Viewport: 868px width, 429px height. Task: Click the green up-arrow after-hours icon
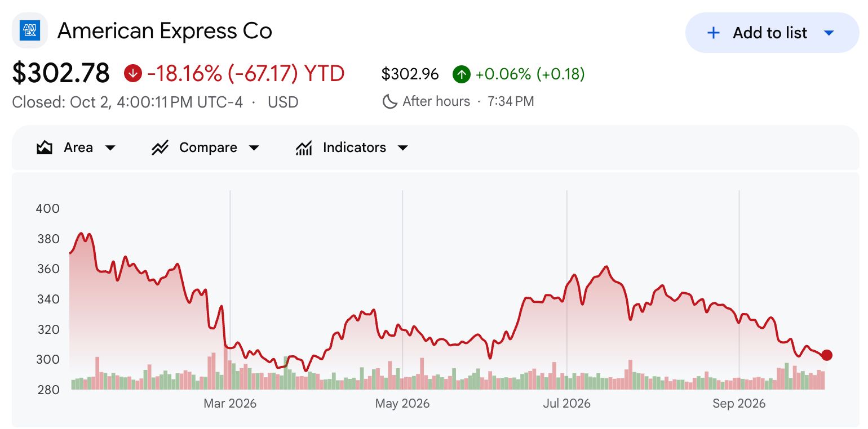point(461,74)
